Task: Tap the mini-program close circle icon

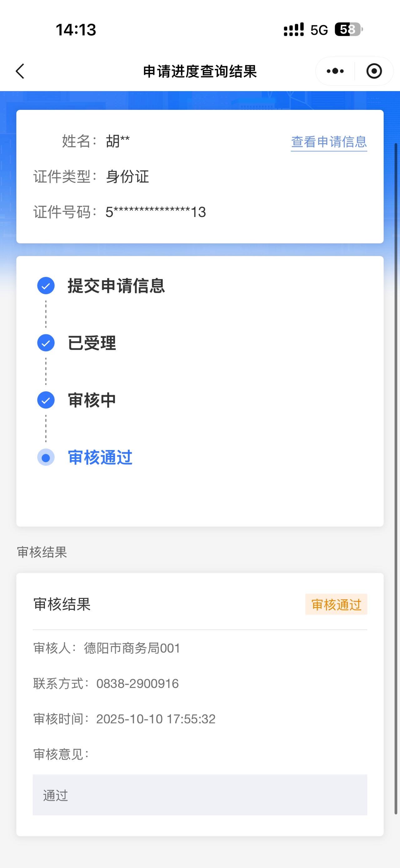Action: coord(374,71)
